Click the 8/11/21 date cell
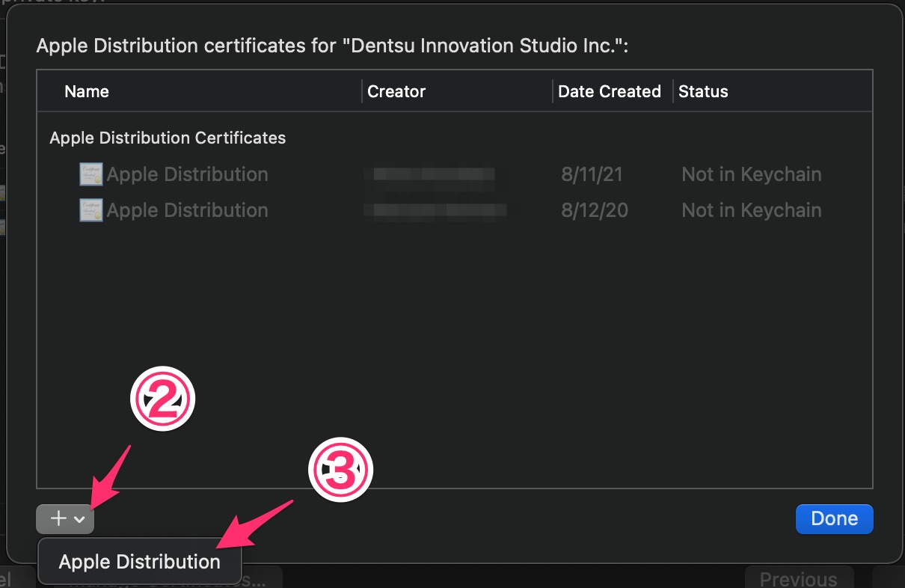Screen dimensions: 905x588 point(592,174)
